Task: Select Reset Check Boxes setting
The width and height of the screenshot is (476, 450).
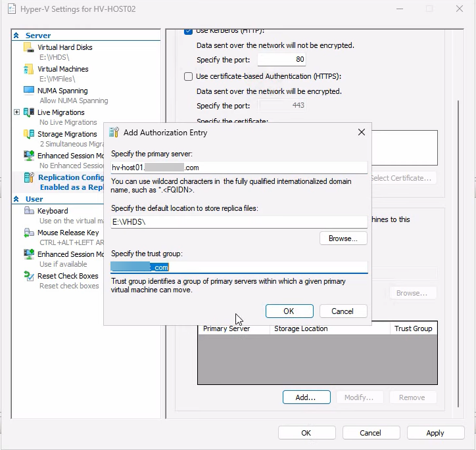Action: coord(68,276)
